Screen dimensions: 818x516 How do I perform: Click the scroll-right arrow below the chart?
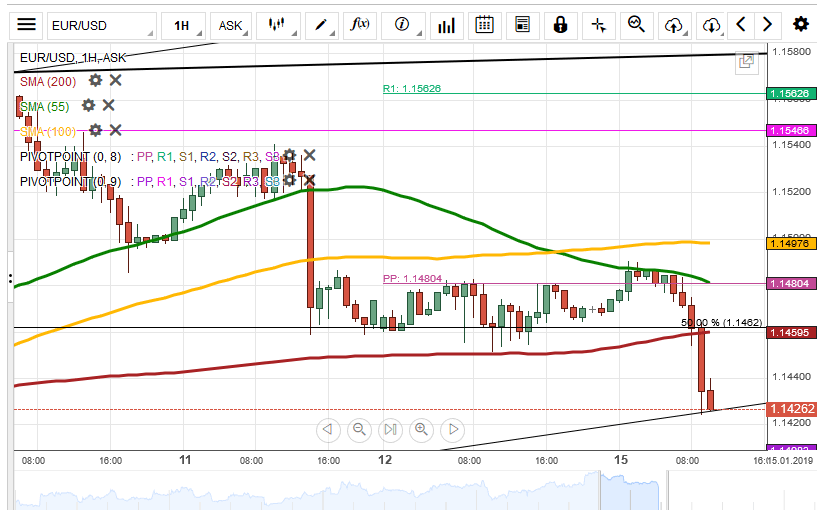pos(453,430)
